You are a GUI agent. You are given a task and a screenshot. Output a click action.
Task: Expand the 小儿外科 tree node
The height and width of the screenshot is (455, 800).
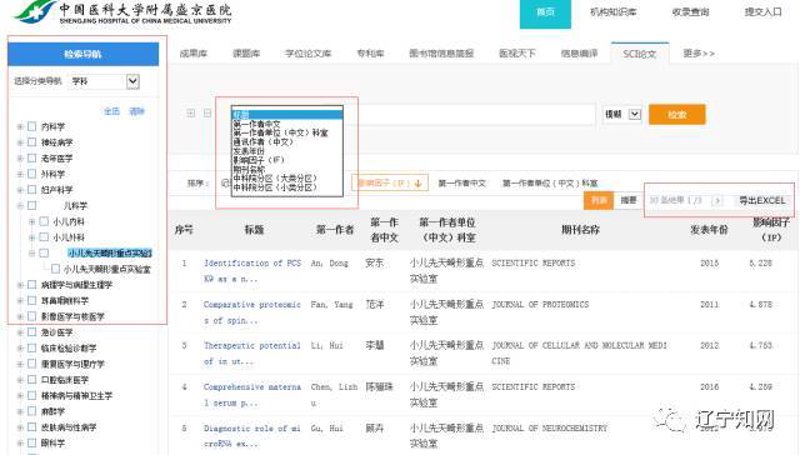click(x=32, y=237)
